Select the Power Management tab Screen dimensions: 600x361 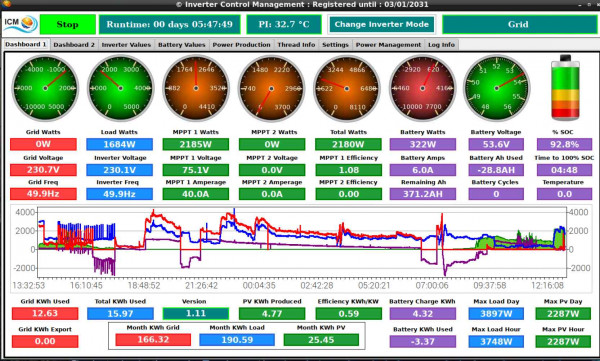tap(388, 45)
